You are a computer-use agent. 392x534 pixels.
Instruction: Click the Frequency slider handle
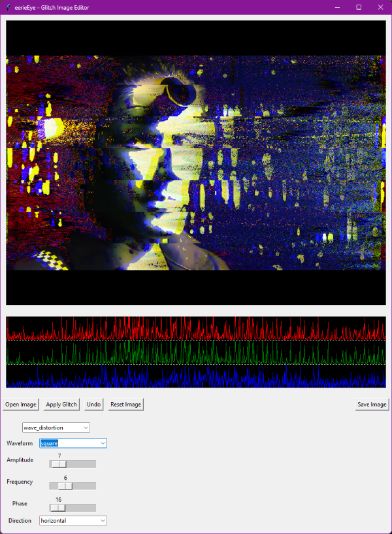tap(65, 486)
